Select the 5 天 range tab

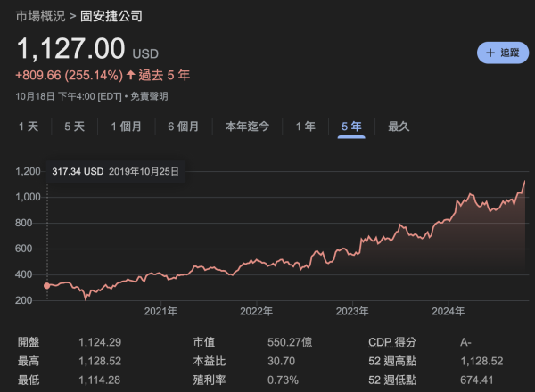[74, 127]
